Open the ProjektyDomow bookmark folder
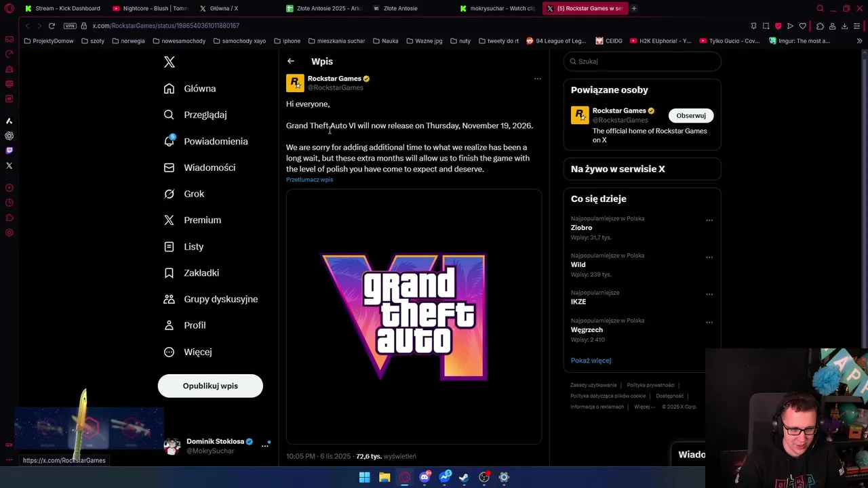Image resolution: width=868 pixels, height=488 pixels. coord(49,41)
